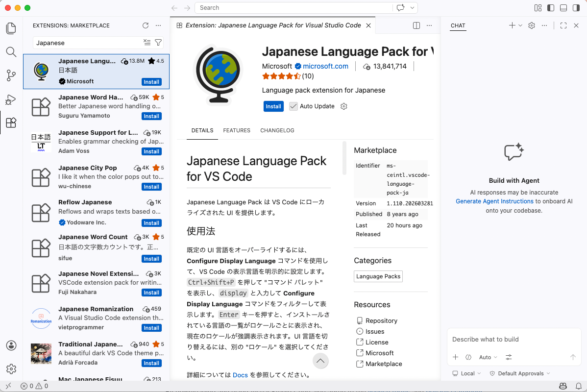Install the Japanese City Pop extension
The image size is (587, 392).
point(151,187)
